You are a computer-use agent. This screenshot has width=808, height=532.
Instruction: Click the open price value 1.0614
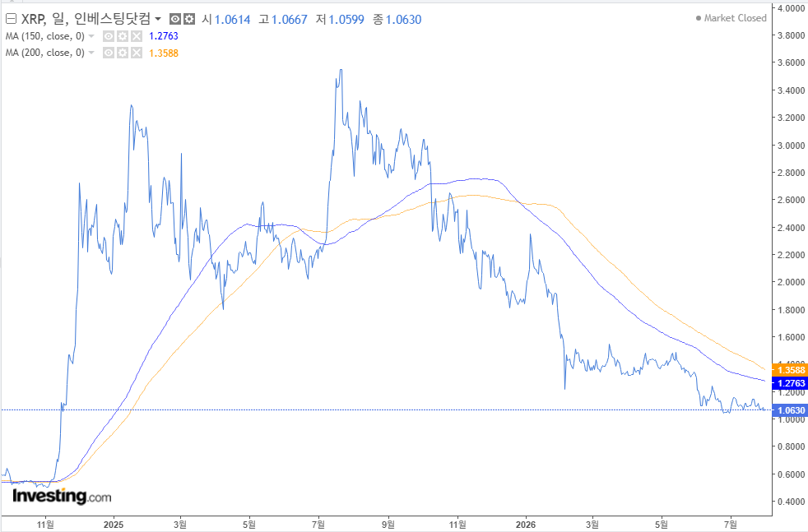232,20
